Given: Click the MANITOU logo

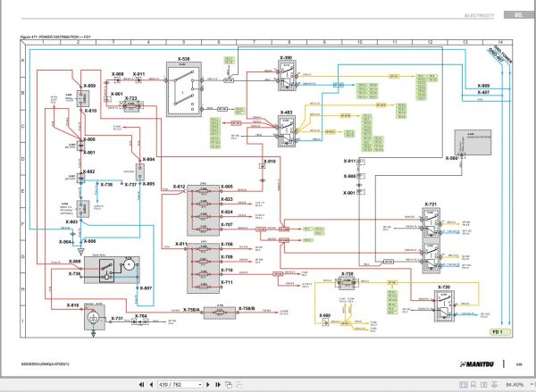Looking at the screenshot, I should (477, 364).
